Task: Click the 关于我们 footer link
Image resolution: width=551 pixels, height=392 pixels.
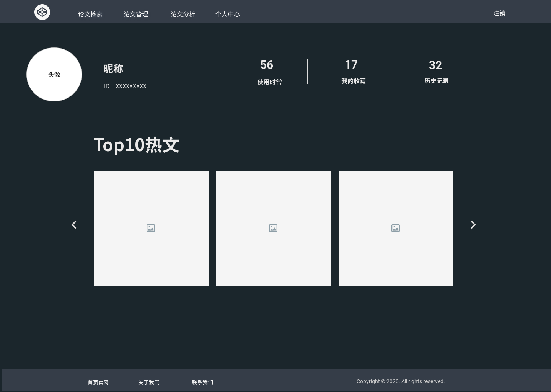Action: tap(149, 382)
